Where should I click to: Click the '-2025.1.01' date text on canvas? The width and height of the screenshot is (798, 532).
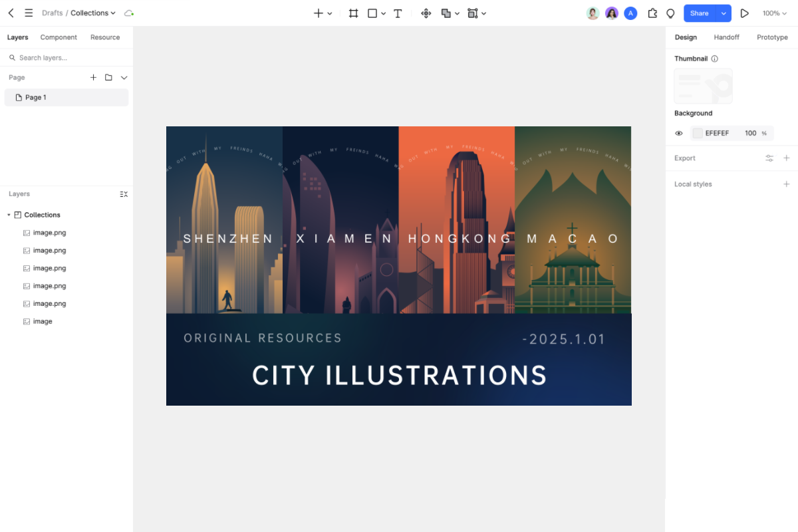564,339
